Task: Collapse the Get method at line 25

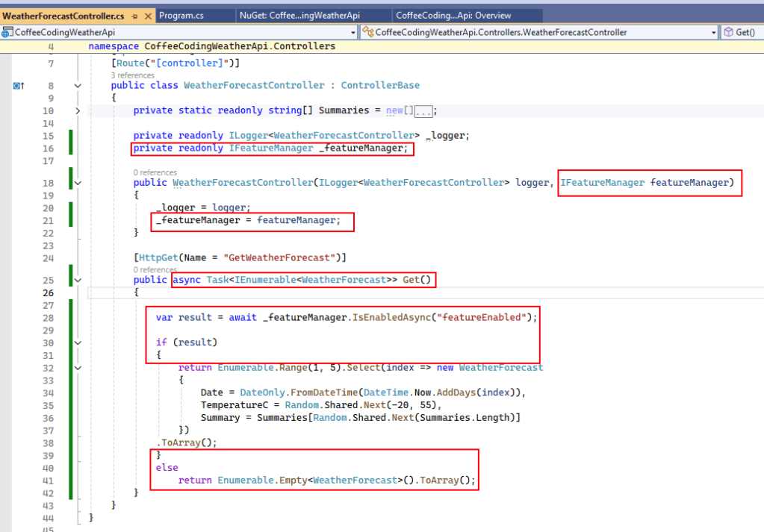Action: pyautogui.click(x=78, y=280)
